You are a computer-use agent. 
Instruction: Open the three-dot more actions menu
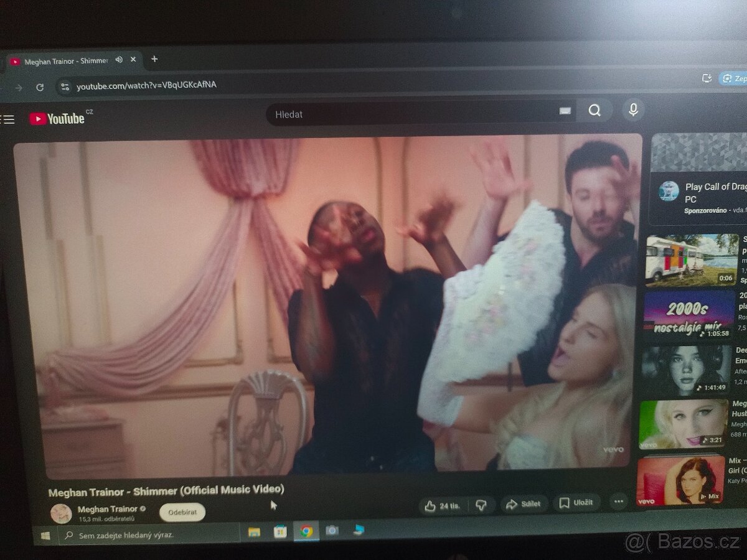[x=618, y=502]
